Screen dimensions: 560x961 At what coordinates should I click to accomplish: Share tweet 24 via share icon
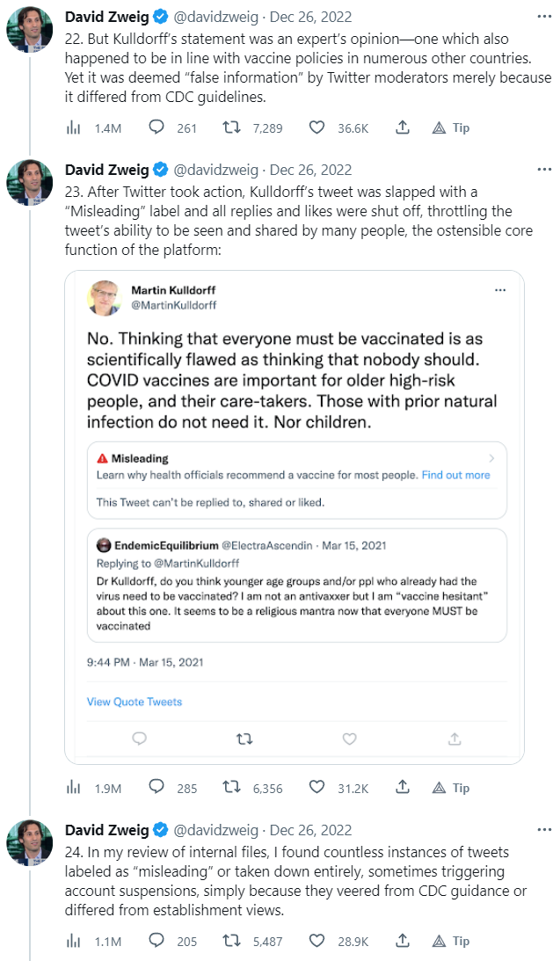click(x=402, y=942)
